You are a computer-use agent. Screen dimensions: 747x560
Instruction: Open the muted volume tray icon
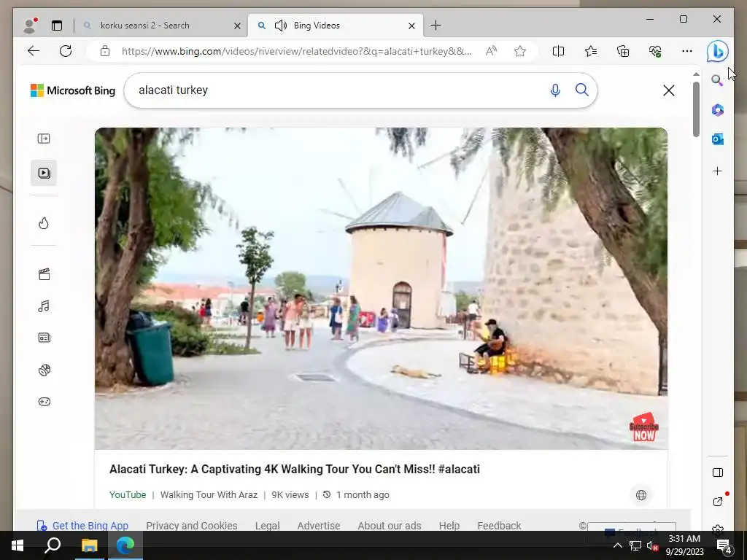pyautogui.click(x=653, y=545)
